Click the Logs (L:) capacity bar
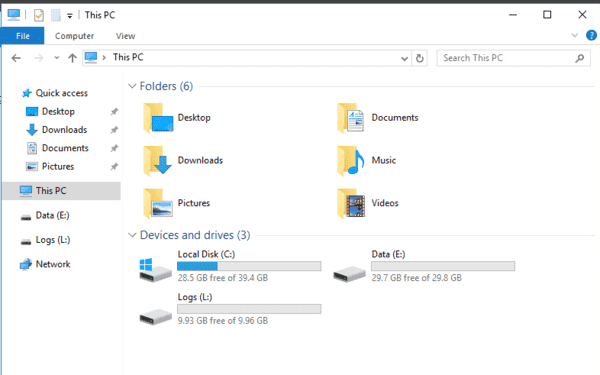600x375 pixels. pos(249,309)
